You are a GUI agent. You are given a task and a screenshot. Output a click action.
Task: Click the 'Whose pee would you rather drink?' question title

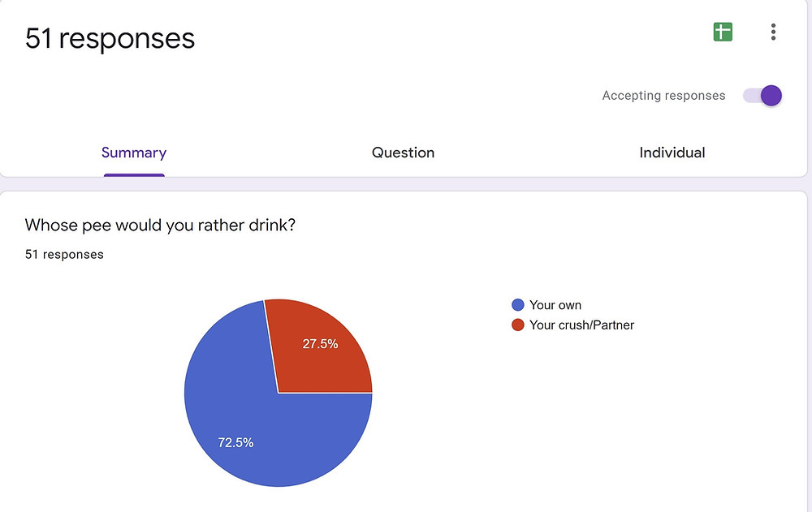(160, 226)
